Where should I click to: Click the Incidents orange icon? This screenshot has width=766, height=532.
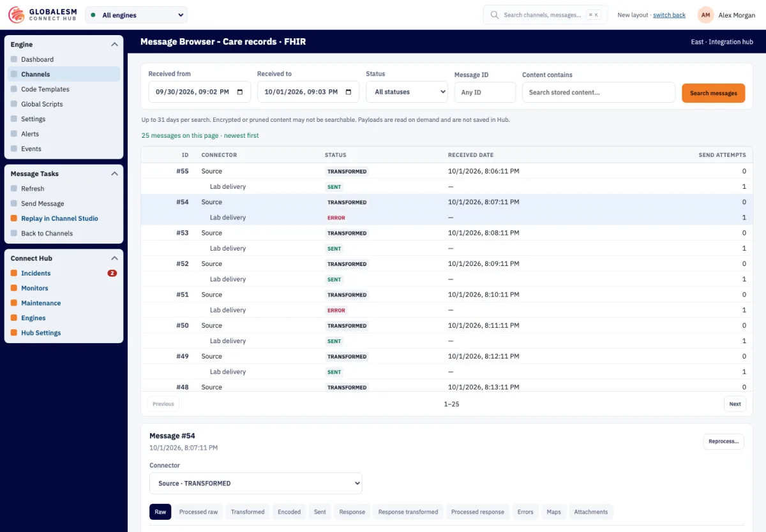coord(14,273)
